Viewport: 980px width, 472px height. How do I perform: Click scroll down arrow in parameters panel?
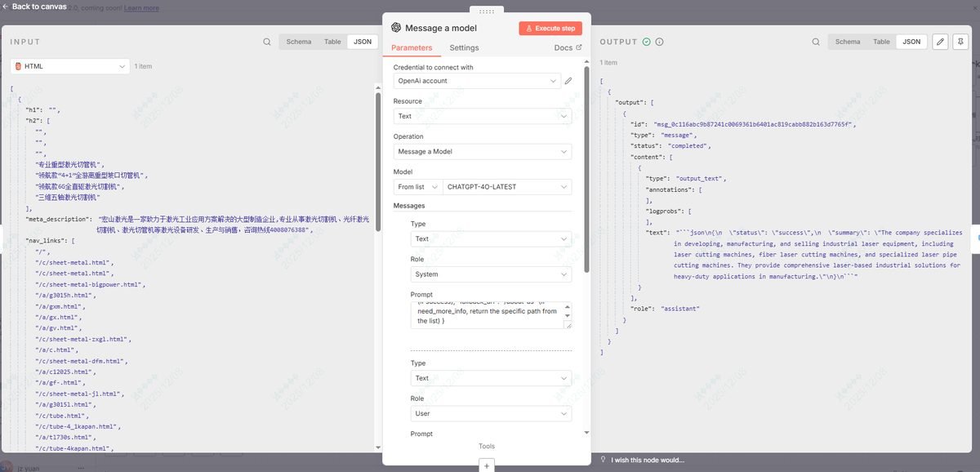click(586, 432)
